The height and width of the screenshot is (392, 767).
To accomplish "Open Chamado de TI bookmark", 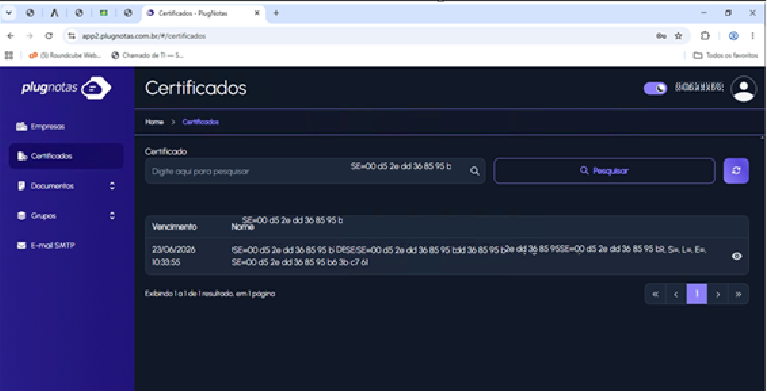I will (x=147, y=55).
